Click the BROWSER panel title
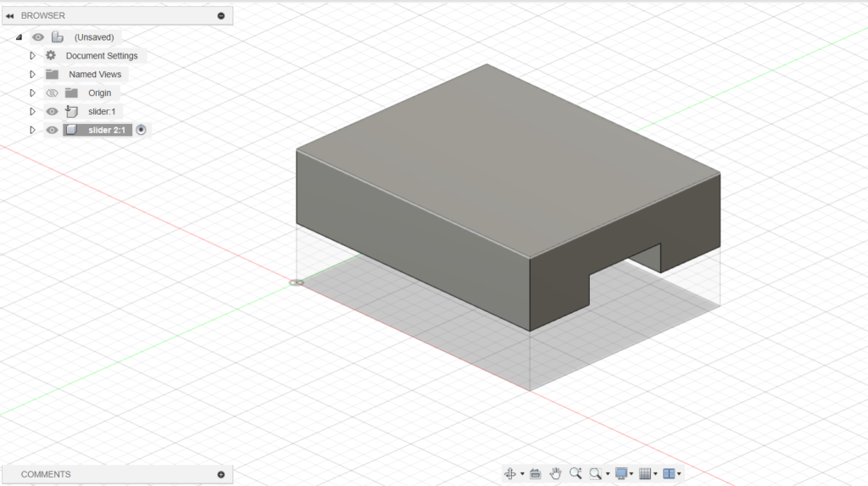 click(42, 15)
